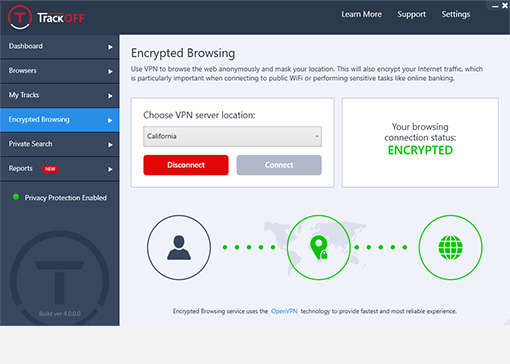This screenshot has width=510, height=364.
Task: Click the VPN location pin lock icon
Action: click(319, 247)
